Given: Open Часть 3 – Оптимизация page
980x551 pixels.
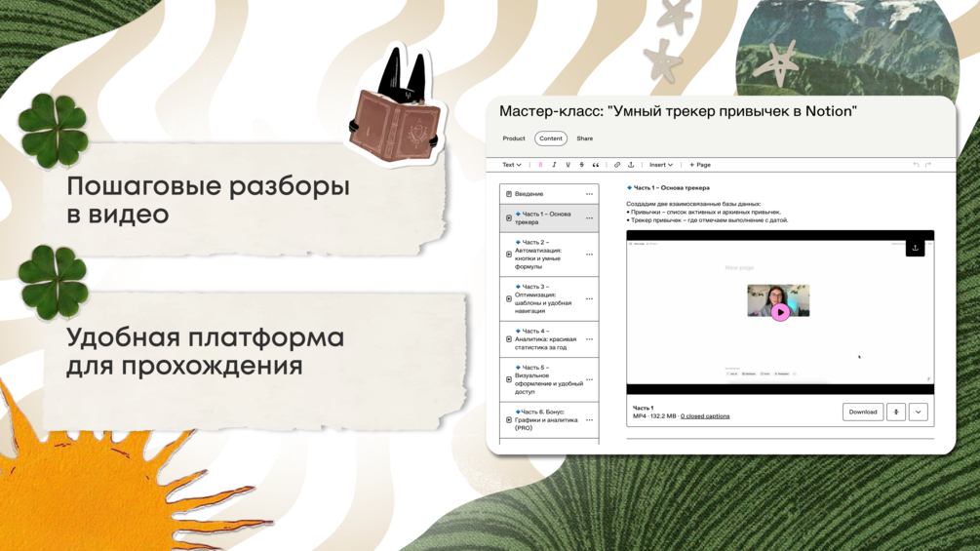Looking at the screenshot, I should coord(549,298).
